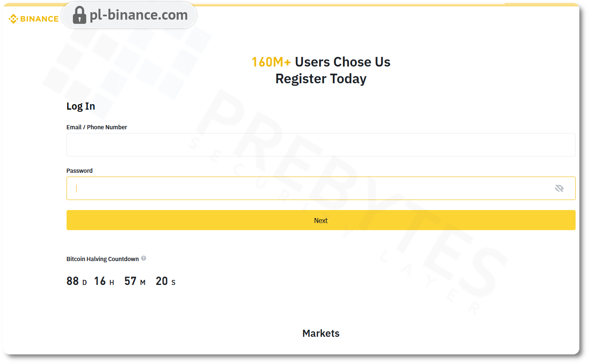This screenshot has height=364, width=589.
Task: Click the Markets heading
Action: [321, 333]
